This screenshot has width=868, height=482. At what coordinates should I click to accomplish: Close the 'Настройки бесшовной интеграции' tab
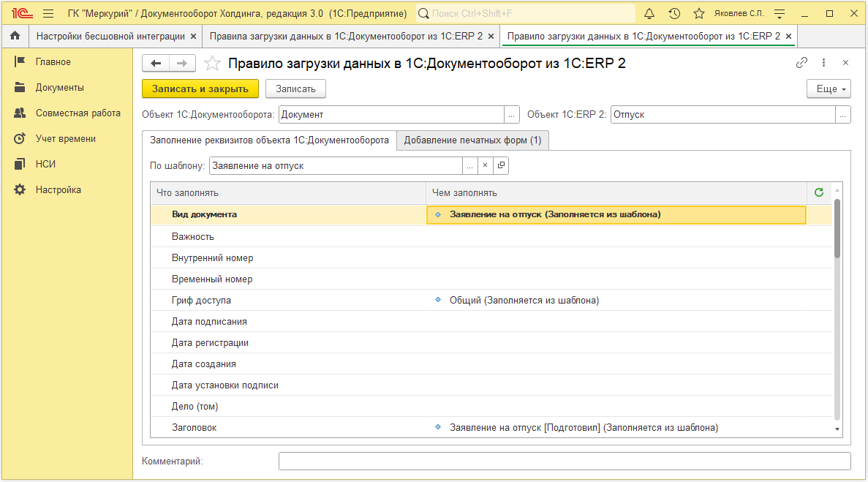tap(193, 36)
